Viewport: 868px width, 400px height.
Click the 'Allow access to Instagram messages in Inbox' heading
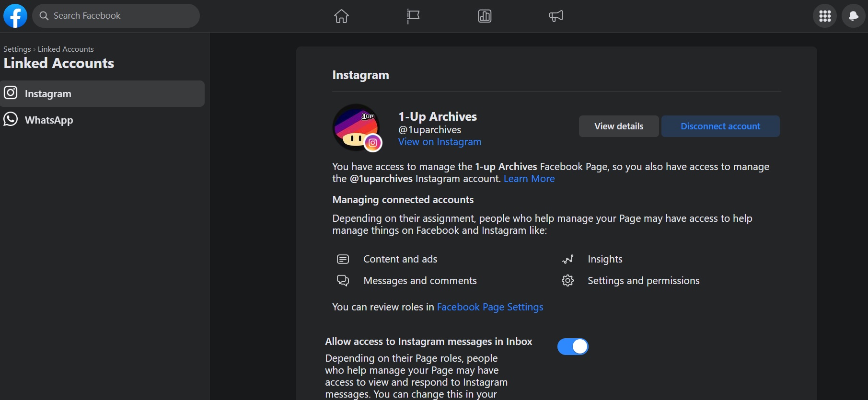pyautogui.click(x=428, y=342)
